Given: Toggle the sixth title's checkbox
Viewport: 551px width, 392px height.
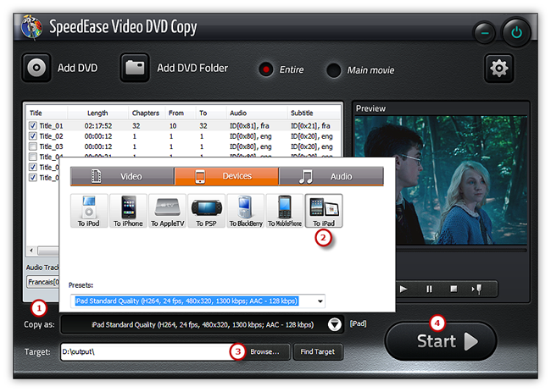Looking at the screenshot, I should point(33,177).
